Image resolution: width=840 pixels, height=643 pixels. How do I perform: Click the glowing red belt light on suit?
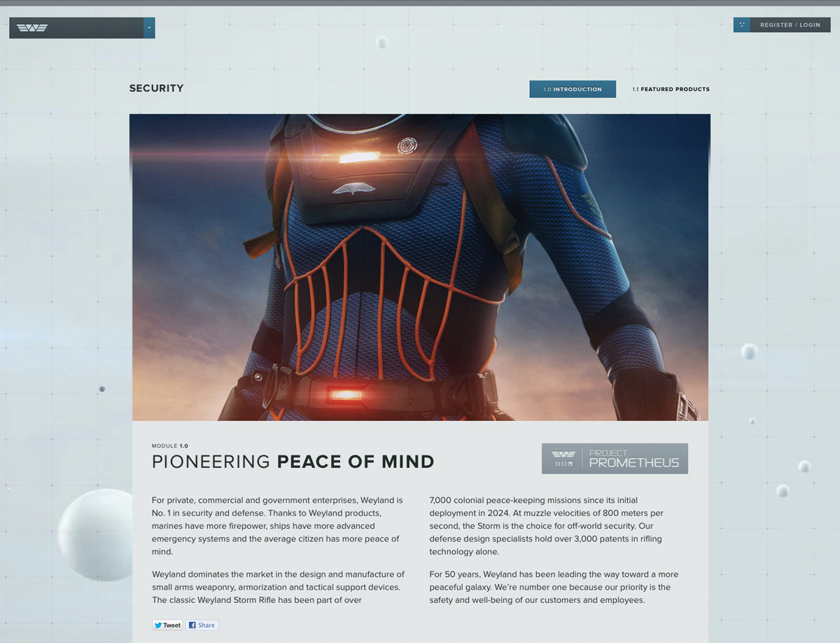click(x=346, y=394)
